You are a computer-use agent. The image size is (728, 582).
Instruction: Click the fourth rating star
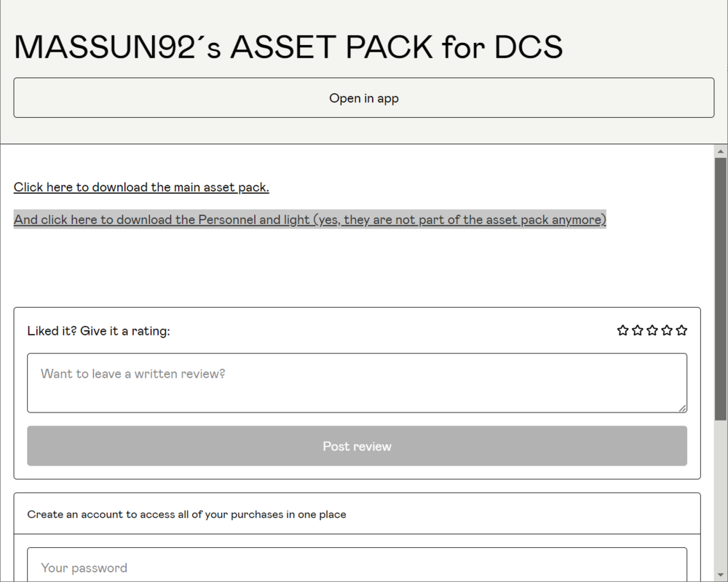[x=667, y=330]
